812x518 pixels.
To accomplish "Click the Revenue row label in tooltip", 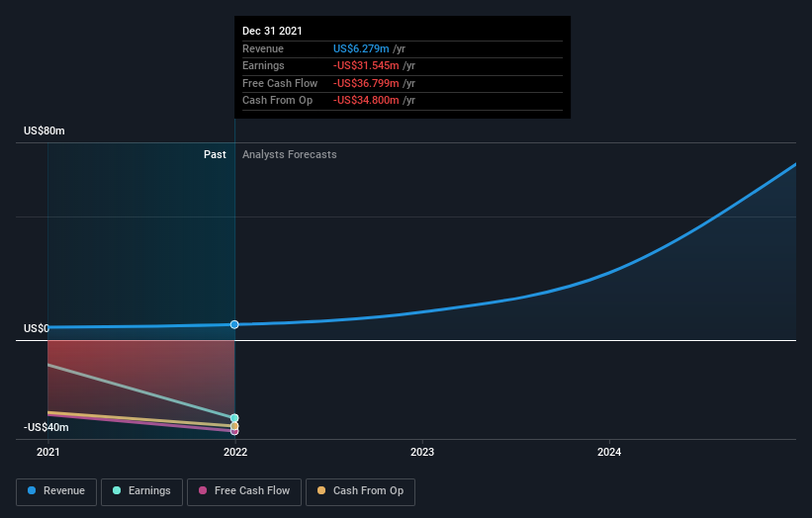I will point(263,48).
